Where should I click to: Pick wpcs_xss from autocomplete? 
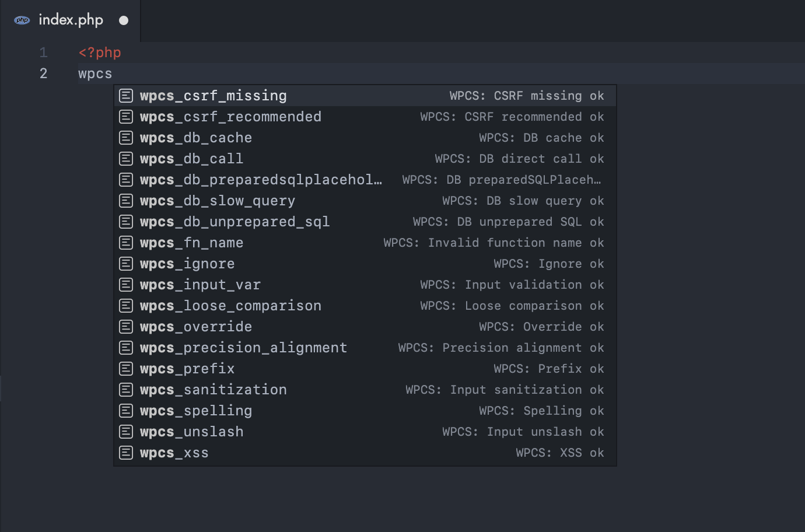coord(365,453)
